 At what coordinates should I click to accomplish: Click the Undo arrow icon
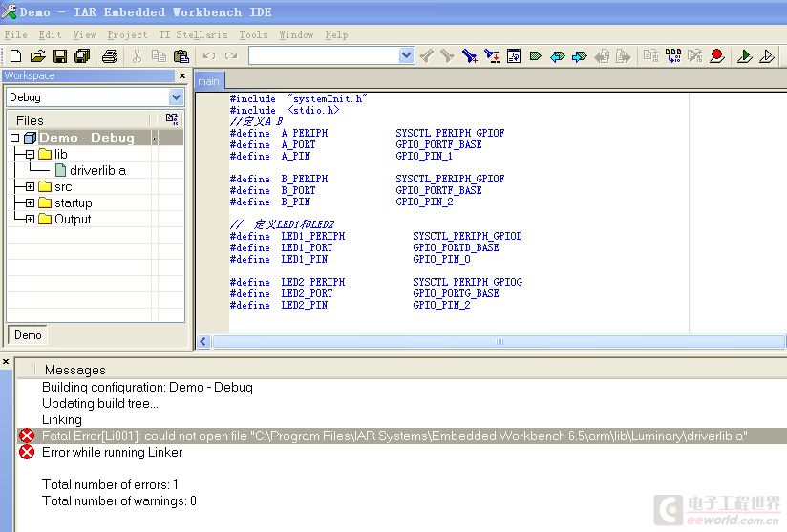tap(209, 55)
